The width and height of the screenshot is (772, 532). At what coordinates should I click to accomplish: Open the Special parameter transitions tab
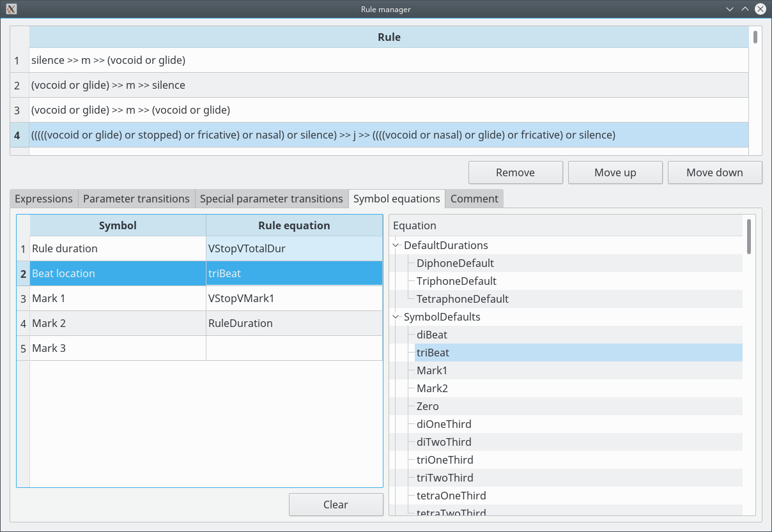272,199
